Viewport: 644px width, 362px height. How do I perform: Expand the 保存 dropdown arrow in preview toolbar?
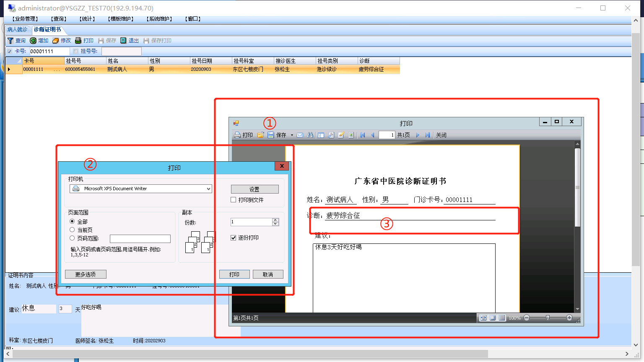click(x=292, y=135)
